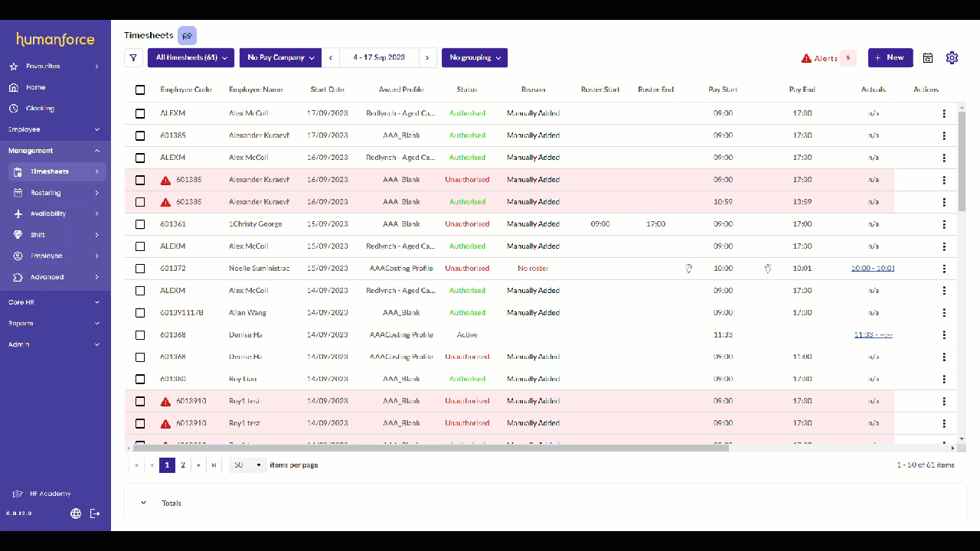Viewport: 980px width, 551px height.
Task: Go to page 2 of timesheets
Action: pyautogui.click(x=183, y=465)
